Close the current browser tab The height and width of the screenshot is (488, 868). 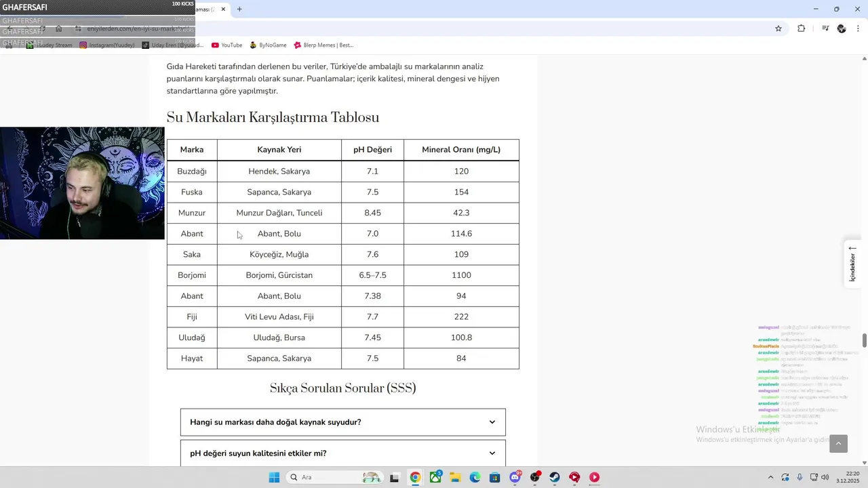[223, 9]
